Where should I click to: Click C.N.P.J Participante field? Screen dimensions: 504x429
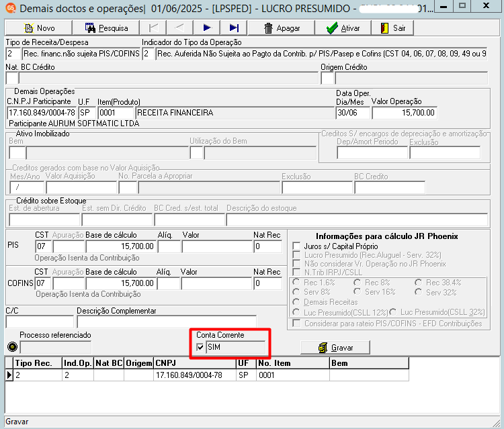pyautogui.click(x=42, y=113)
